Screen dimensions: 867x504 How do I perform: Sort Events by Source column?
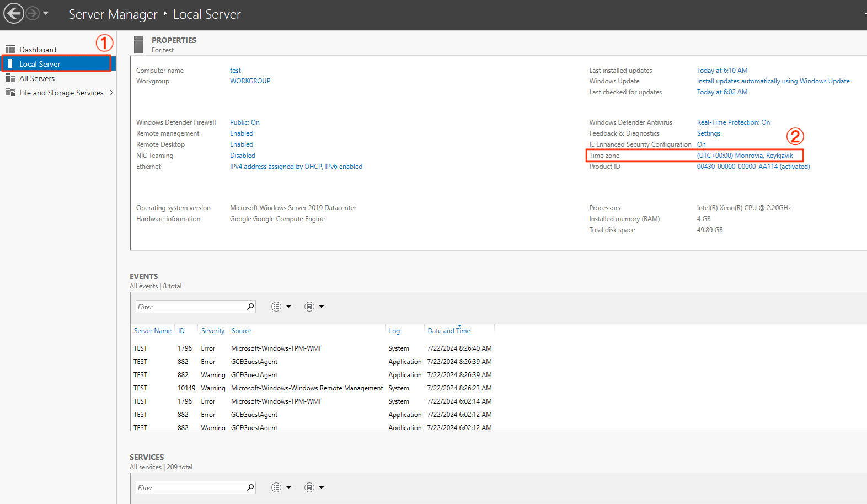pyautogui.click(x=242, y=331)
